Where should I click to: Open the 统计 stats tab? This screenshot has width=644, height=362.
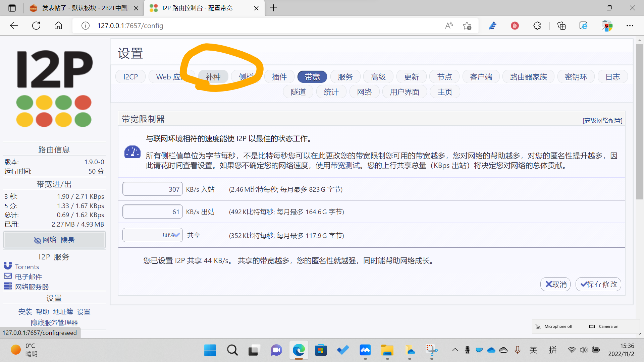pos(331,92)
